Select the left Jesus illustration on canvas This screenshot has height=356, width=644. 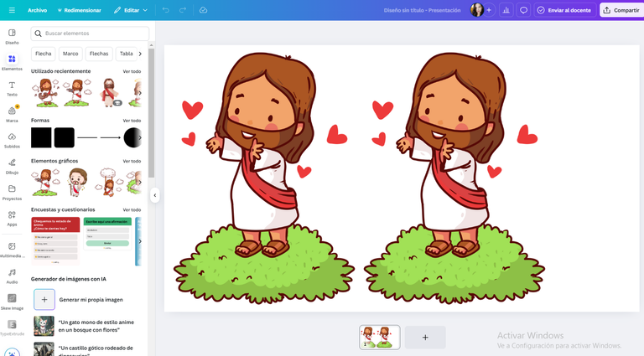coord(263,178)
